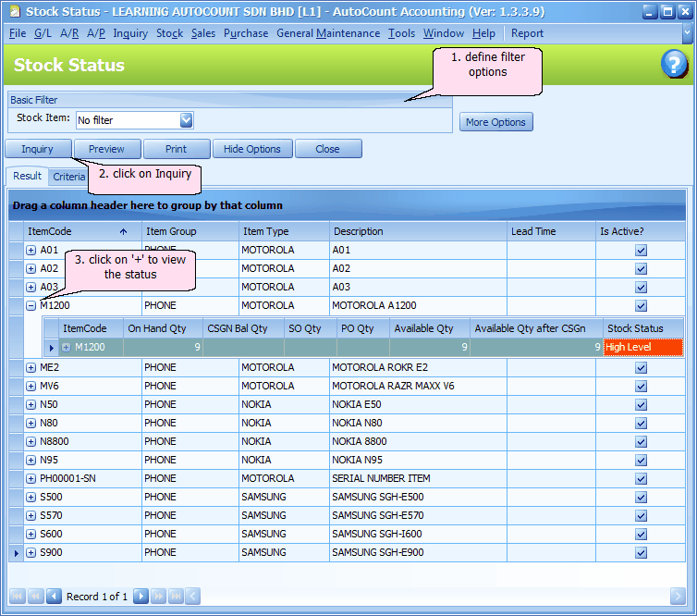Viewport: 697px width, 616px height.
Task: Open the Purchase menu
Action: pos(246,33)
